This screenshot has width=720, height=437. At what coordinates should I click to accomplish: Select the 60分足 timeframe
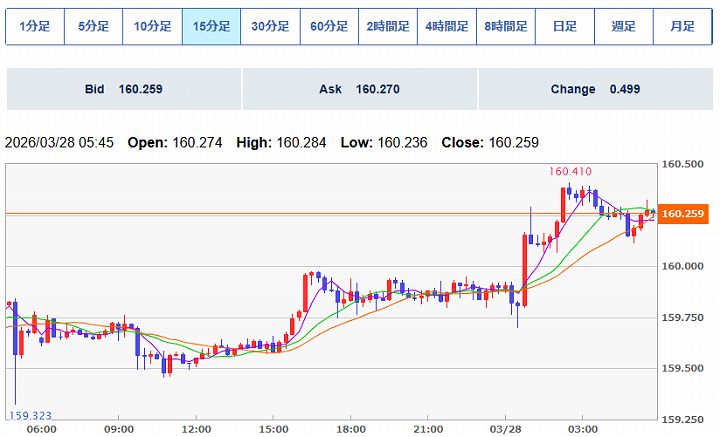tap(329, 27)
